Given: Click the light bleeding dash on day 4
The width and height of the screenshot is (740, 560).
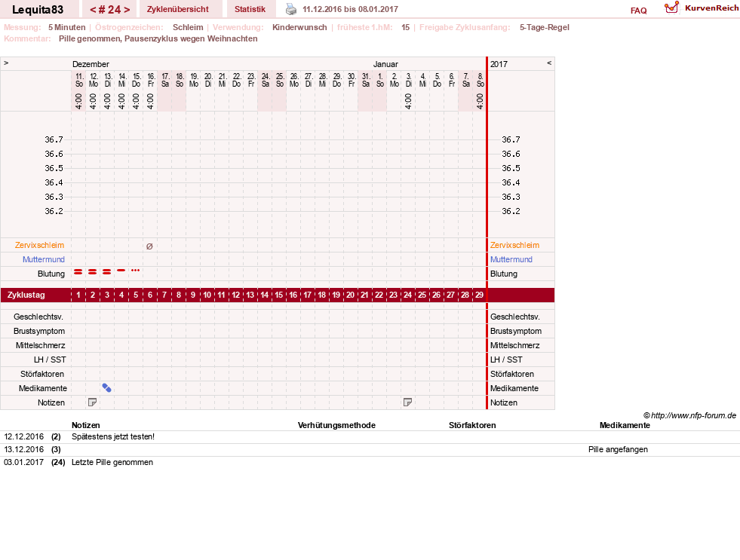Looking at the screenshot, I should [121, 270].
